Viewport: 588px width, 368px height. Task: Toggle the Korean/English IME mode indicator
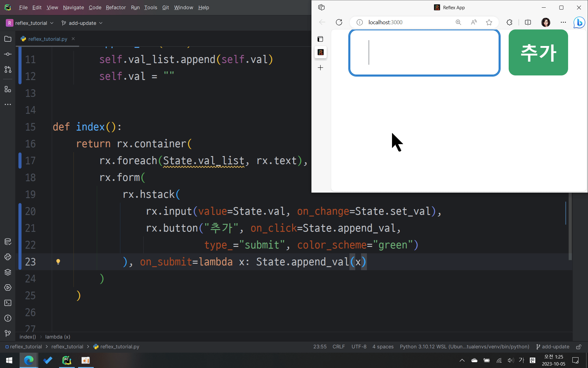(x=521, y=360)
